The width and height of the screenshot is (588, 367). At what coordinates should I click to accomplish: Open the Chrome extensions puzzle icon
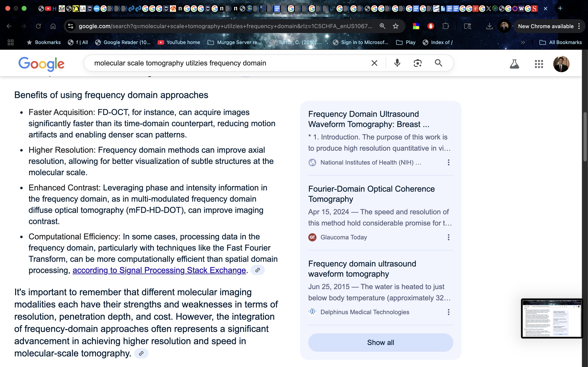[x=445, y=26]
